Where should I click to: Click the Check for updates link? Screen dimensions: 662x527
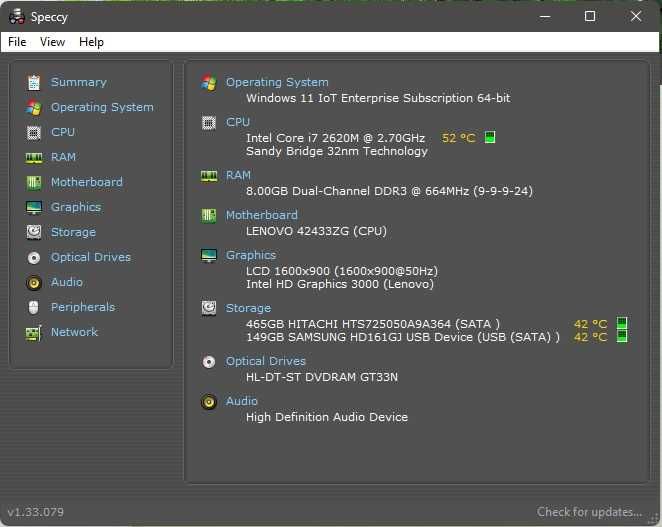[x=589, y=512]
